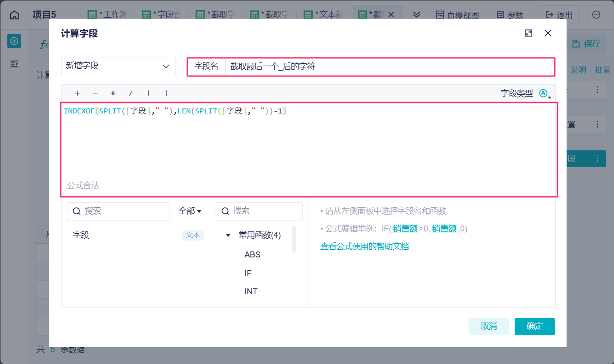This screenshot has width=614, height=364.
Task: Open the 新增字段 dropdown
Action: (119, 66)
